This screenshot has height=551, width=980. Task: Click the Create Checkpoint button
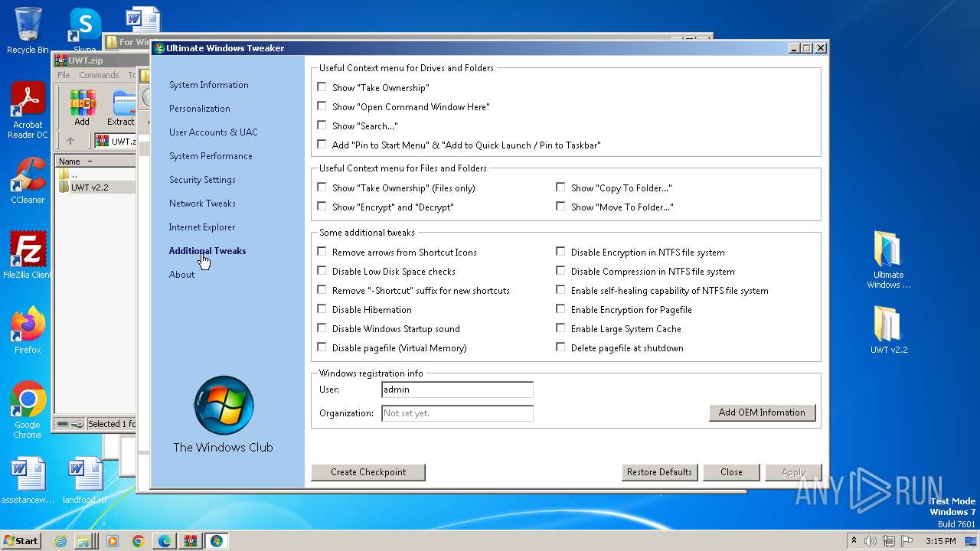click(368, 472)
